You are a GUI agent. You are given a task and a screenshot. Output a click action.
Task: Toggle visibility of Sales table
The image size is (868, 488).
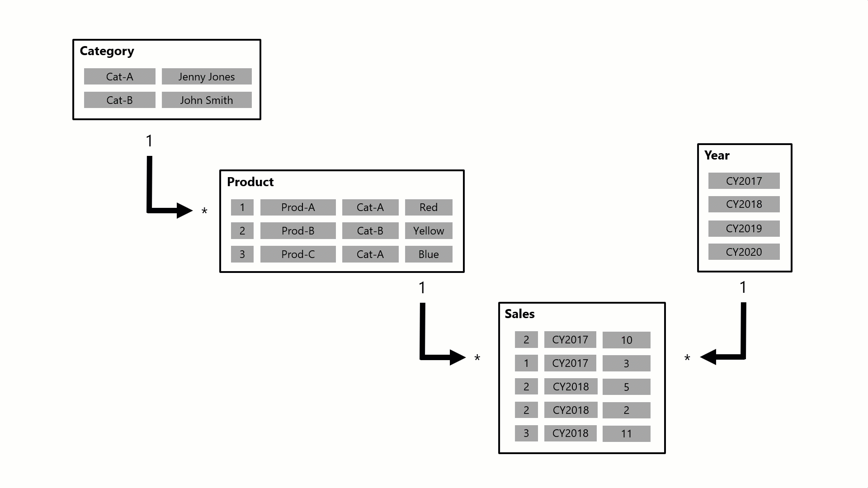click(x=518, y=314)
